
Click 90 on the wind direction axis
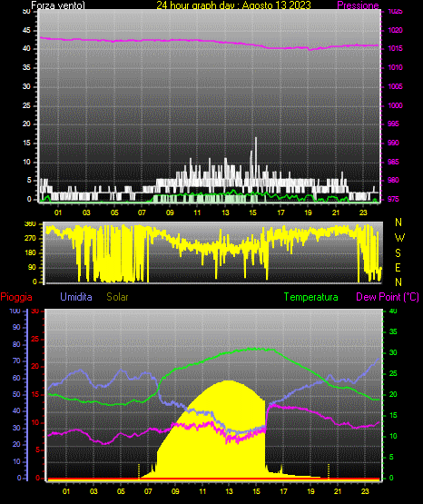(32, 267)
